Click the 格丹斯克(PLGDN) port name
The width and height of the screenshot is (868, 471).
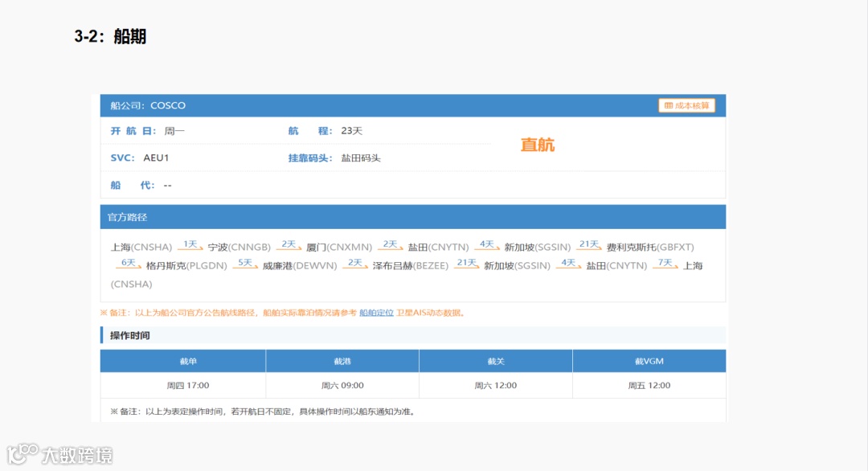pos(186,266)
